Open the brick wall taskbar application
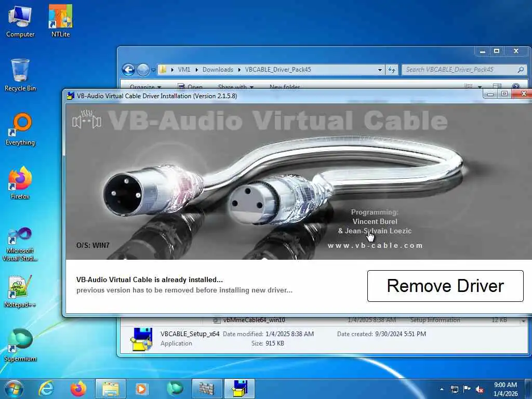532x399 pixels. pos(207,389)
